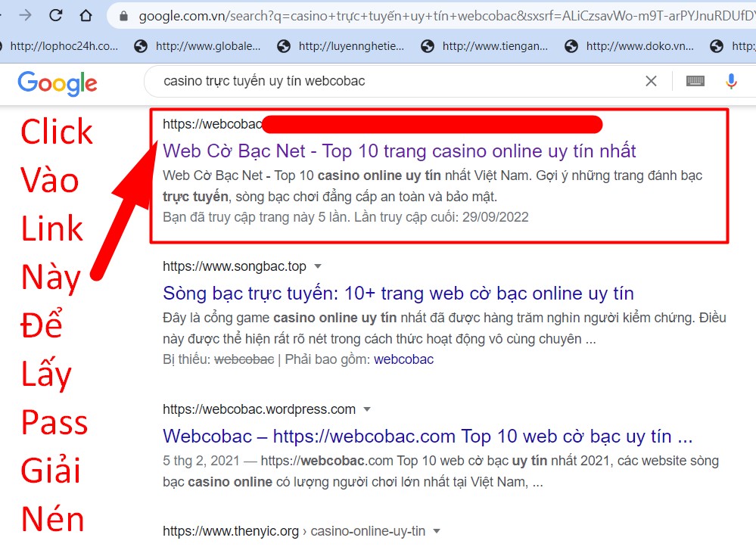Open the Sòng bạc trực tuyến result
The height and width of the screenshot is (547, 756).
pyautogui.click(x=398, y=293)
